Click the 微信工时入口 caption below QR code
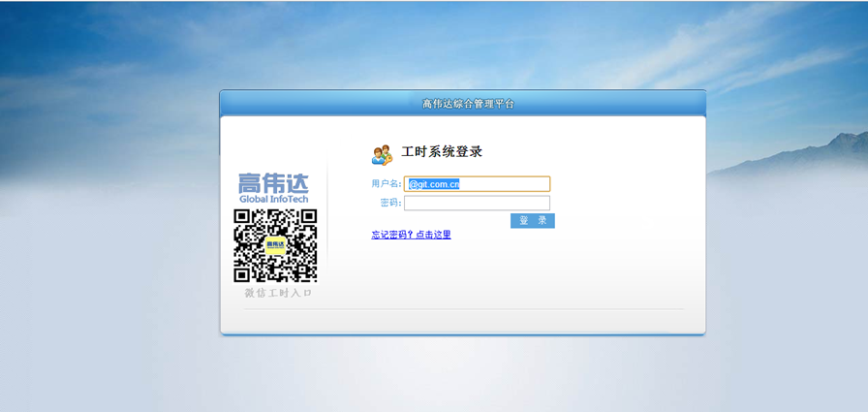The height and width of the screenshot is (412, 868). [x=278, y=293]
